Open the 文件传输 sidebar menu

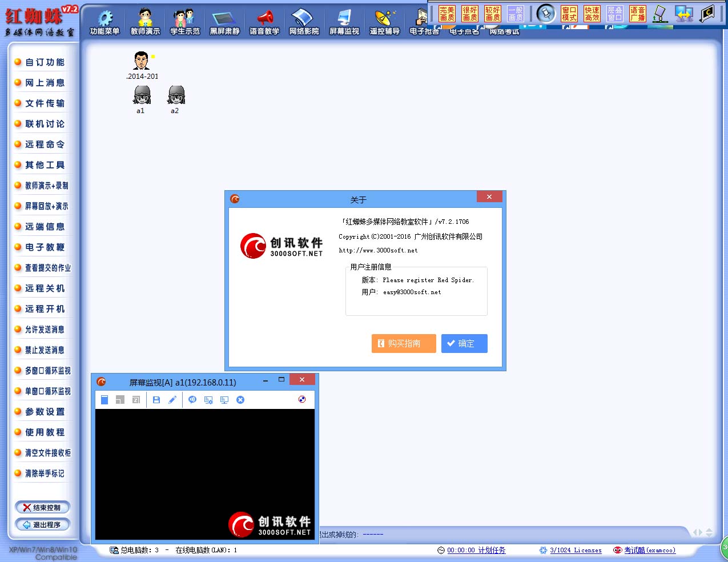click(x=45, y=103)
